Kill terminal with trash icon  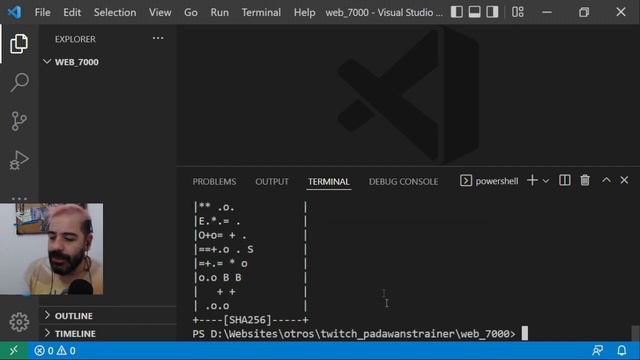click(585, 180)
